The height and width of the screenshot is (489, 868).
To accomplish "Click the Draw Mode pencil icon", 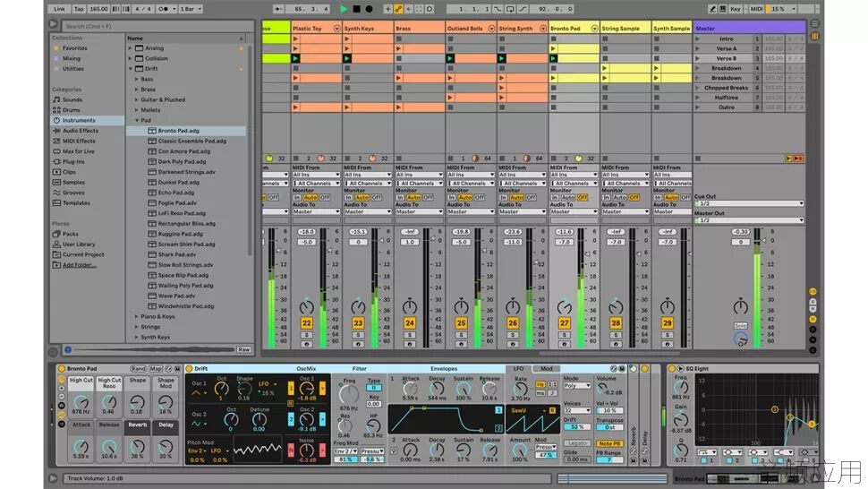I will click(713, 9).
